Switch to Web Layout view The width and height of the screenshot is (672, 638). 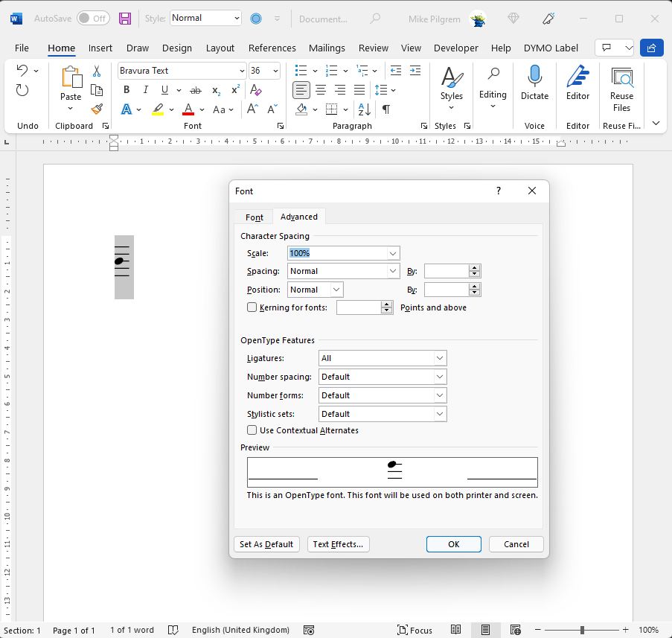[x=515, y=630]
